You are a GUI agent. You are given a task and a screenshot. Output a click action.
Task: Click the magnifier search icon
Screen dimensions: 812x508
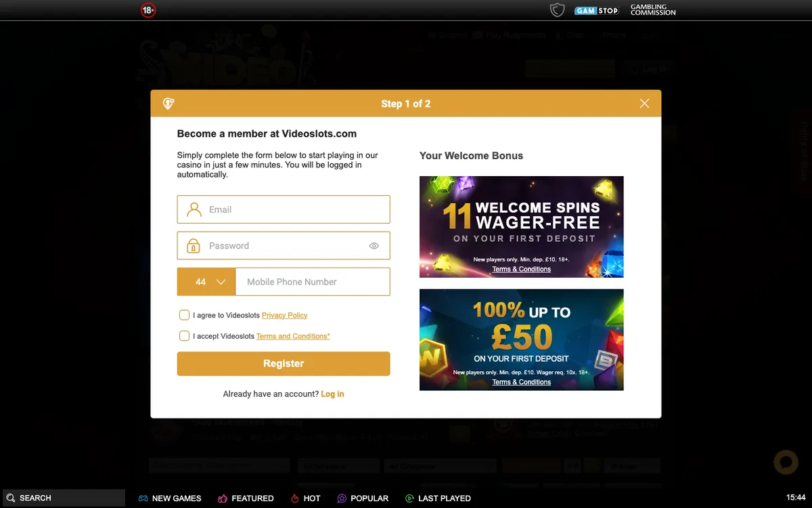tap(10, 498)
